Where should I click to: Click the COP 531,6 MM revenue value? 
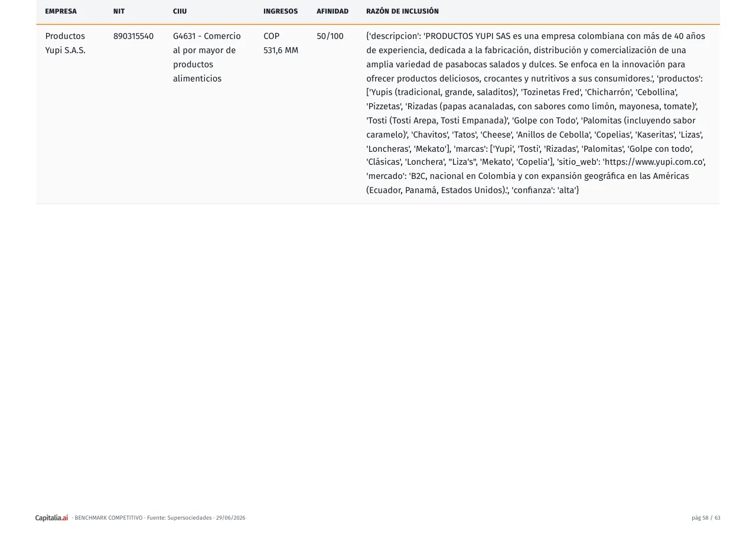click(281, 43)
